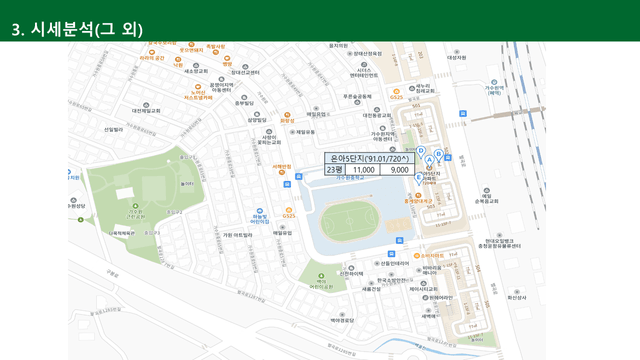Select the basketball court beside the soccer field
640x360 pixels.
pos(398,225)
